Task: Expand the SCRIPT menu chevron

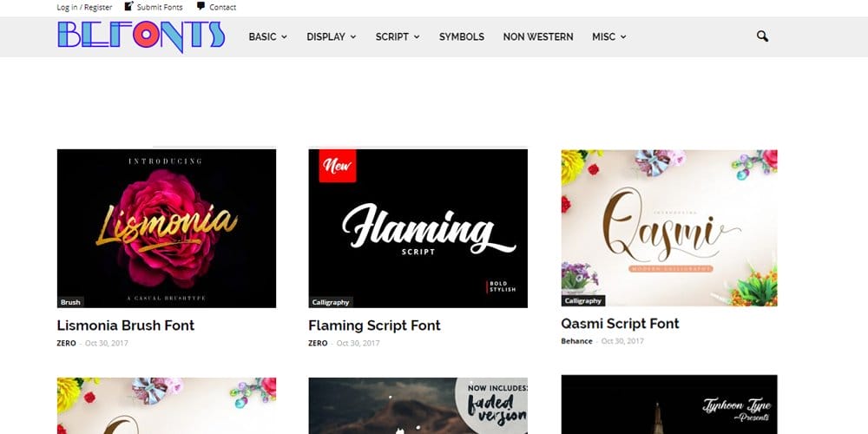Action: pyautogui.click(x=417, y=37)
